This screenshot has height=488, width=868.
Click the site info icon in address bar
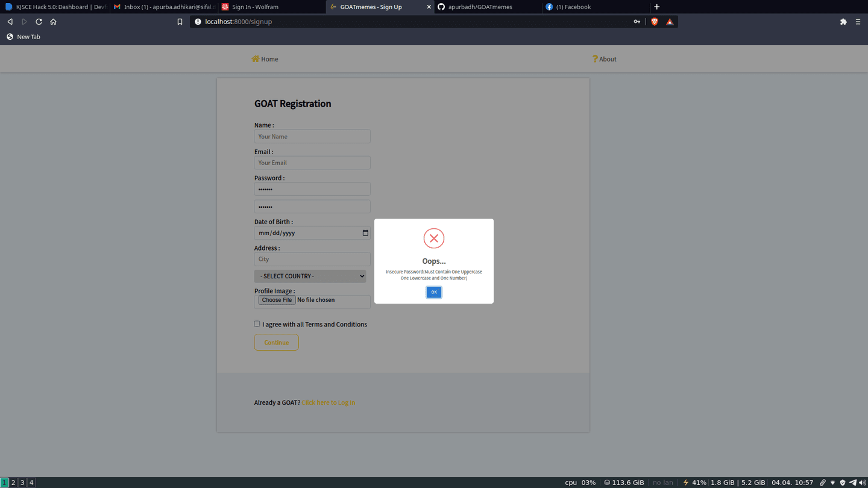tap(198, 22)
